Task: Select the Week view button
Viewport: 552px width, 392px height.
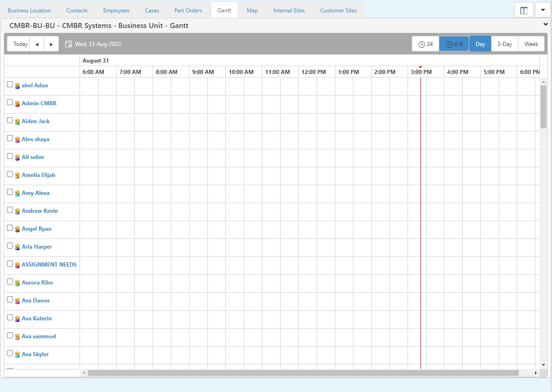Action: click(x=531, y=44)
